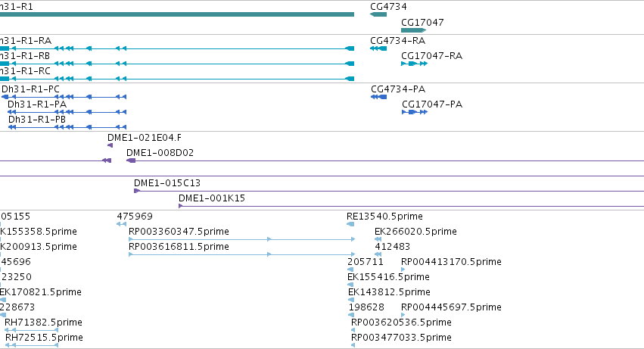Select the CG17047-PA protein feature glyph
The image size is (644, 349).
click(415, 112)
